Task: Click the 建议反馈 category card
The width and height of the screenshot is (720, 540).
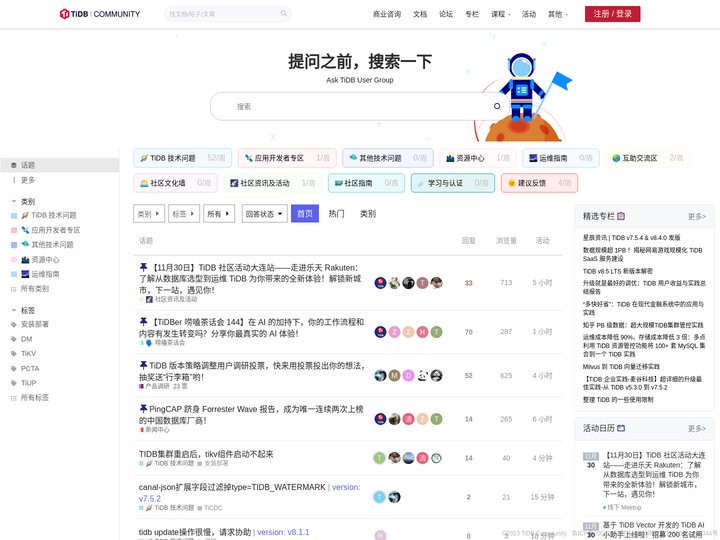Action: [539, 183]
